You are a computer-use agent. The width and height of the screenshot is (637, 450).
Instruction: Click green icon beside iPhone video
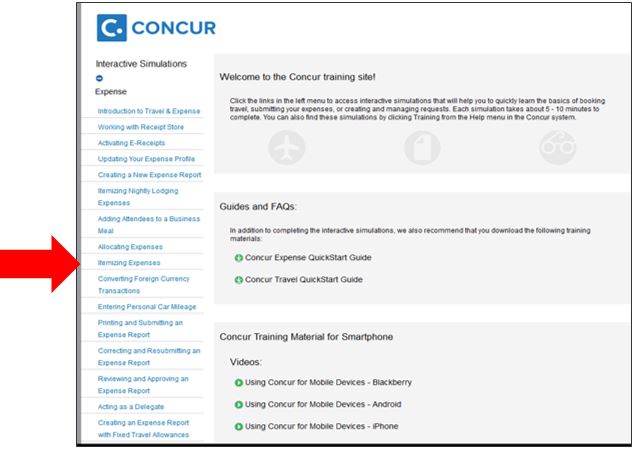[x=239, y=426]
